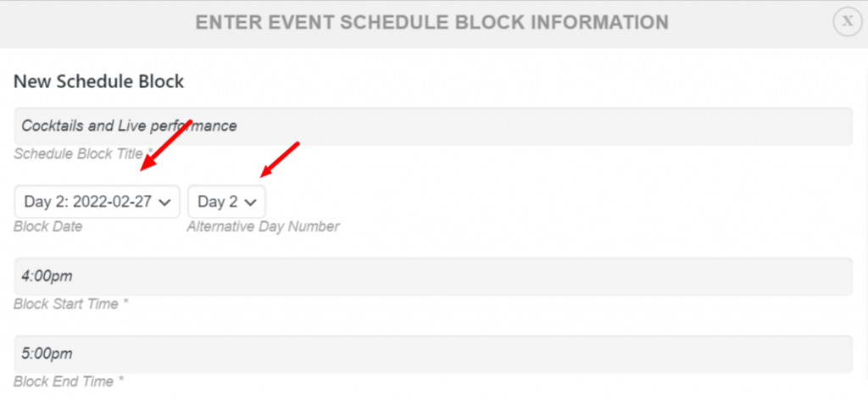Screen dimensions: 868x400
Task: Click the 'Block End Time *' label
Action: (69, 381)
